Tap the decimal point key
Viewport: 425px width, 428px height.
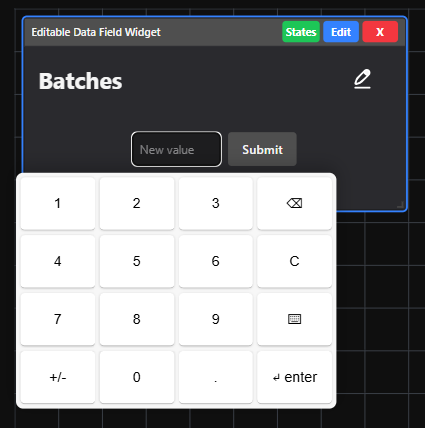[216, 377]
